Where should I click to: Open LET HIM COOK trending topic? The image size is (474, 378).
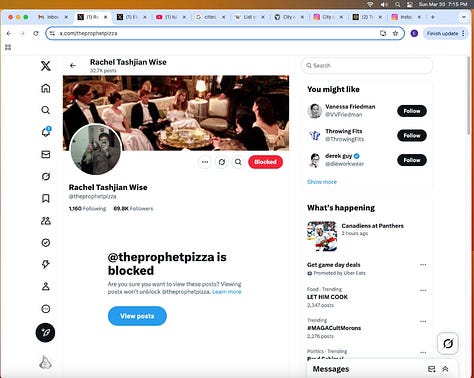pyautogui.click(x=327, y=297)
